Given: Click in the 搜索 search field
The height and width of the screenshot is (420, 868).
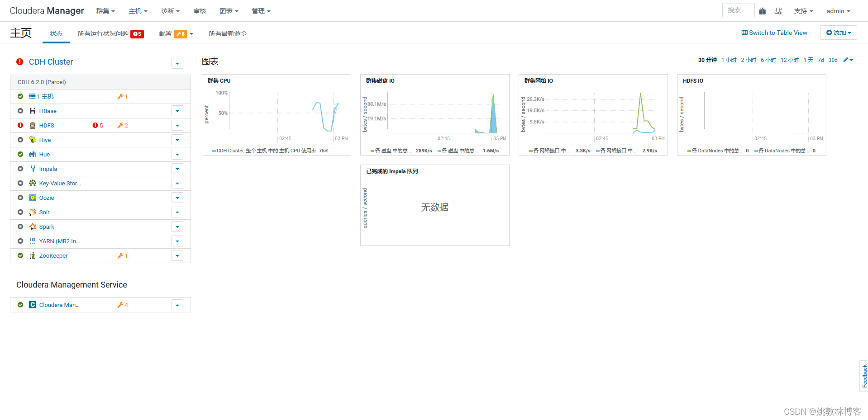Looking at the screenshot, I should [738, 10].
